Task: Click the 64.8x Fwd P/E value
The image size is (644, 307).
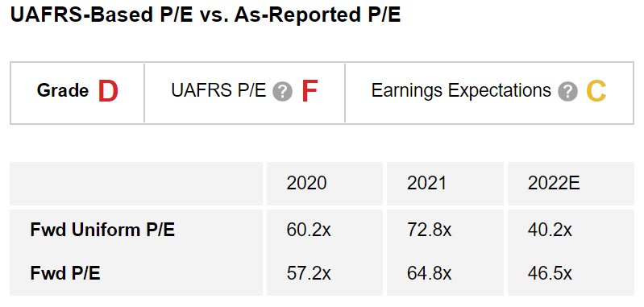Action: (429, 273)
